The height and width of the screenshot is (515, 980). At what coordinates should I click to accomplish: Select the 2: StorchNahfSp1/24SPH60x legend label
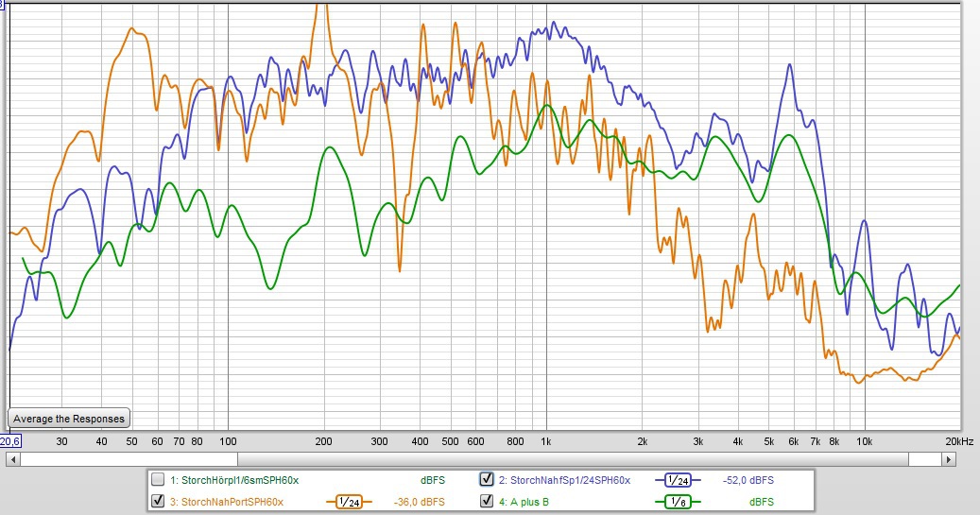click(x=564, y=480)
